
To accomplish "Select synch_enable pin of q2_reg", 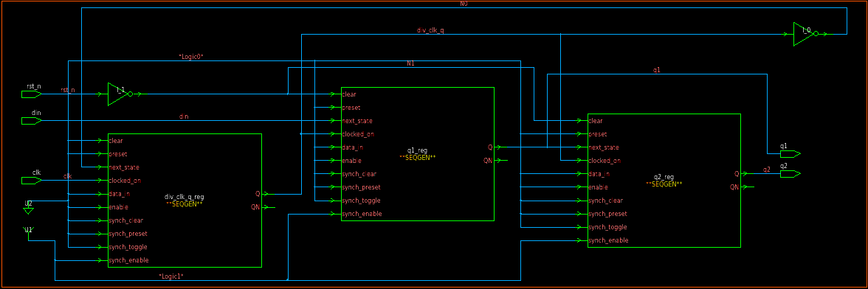I will tap(608, 240).
